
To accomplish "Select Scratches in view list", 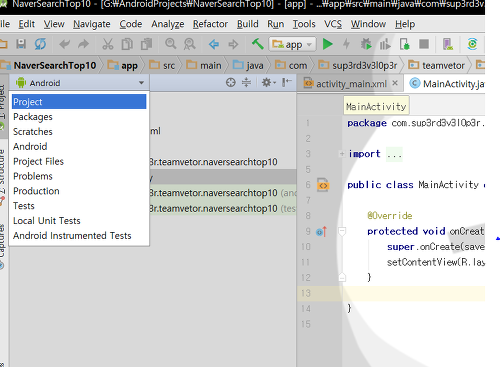I will tap(79, 132).
